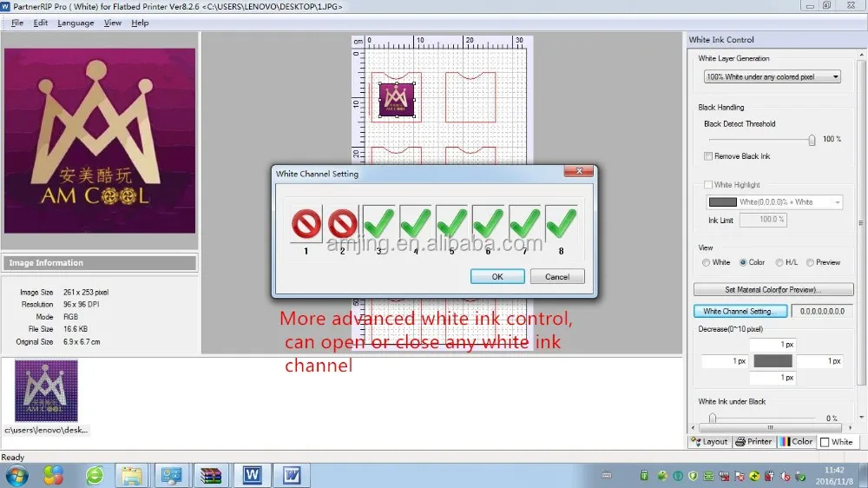The width and height of the screenshot is (868, 488).
Task: Switch to Layout tab
Action: pyautogui.click(x=710, y=441)
